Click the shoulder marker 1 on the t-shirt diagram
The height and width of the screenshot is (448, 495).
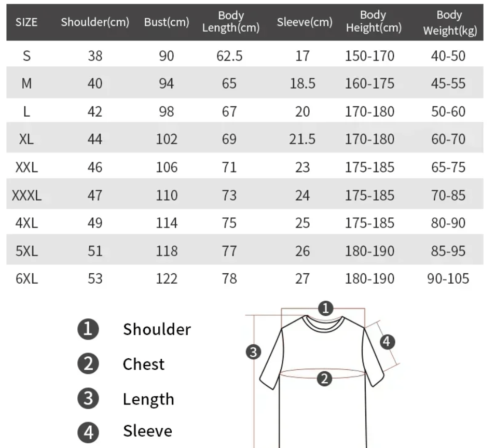pyautogui.click(x=325, y=309)
